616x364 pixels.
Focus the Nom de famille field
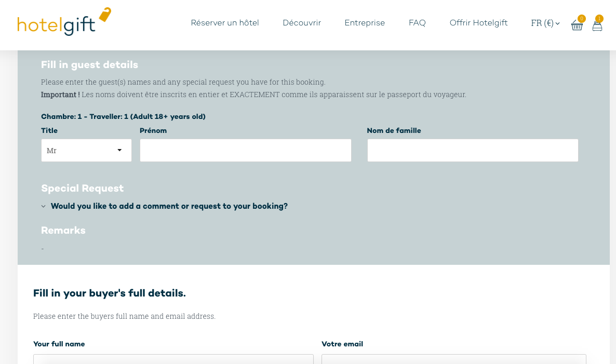click(473, 151)
